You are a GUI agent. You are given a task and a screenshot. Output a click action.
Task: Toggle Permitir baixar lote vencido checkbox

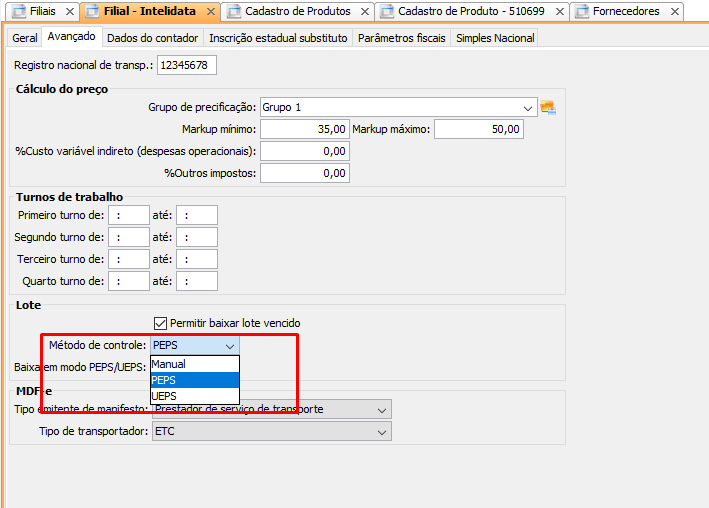(160, 323)
